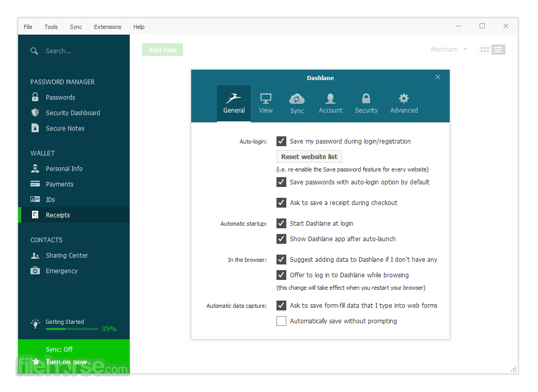Uncheck Show Dashlane app after auto-launch

pyautogui.click(x=281, y=239)
